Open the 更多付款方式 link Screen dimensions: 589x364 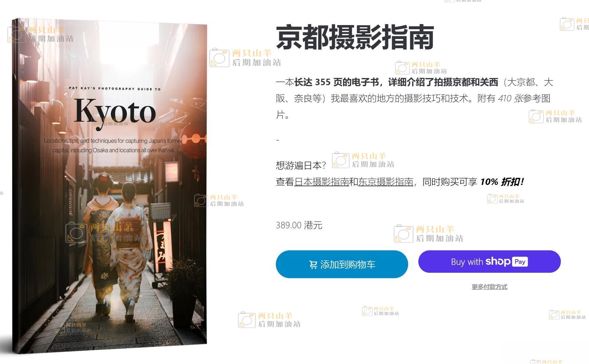click(x=489, y=287)
